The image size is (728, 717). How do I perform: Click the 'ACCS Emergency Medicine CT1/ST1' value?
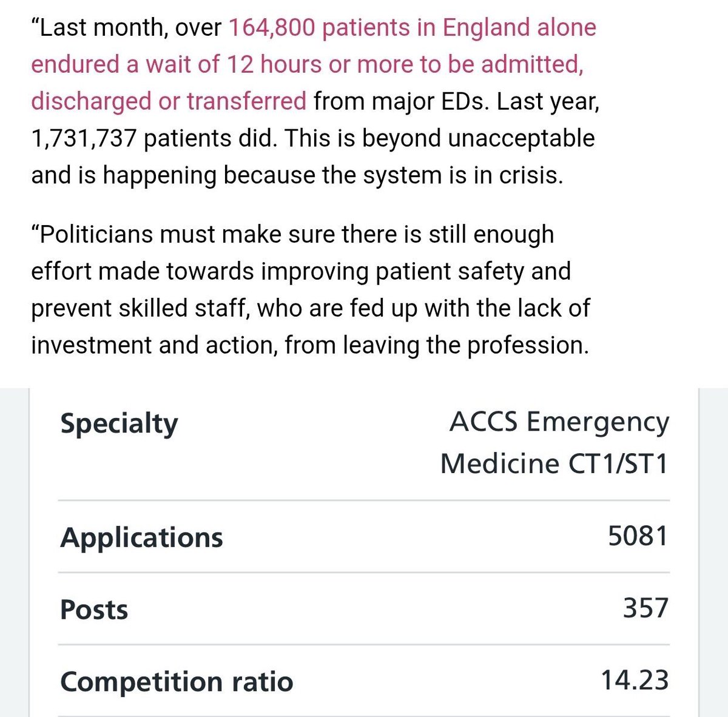click(x=554, y=443)
